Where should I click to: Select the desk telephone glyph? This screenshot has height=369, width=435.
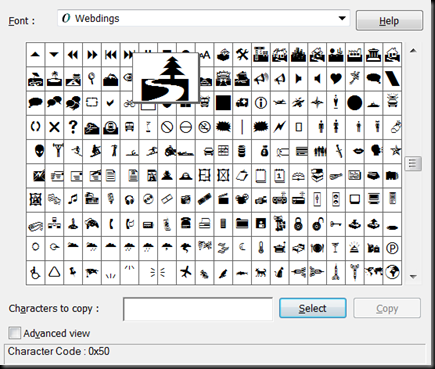[x=185, y=223]
